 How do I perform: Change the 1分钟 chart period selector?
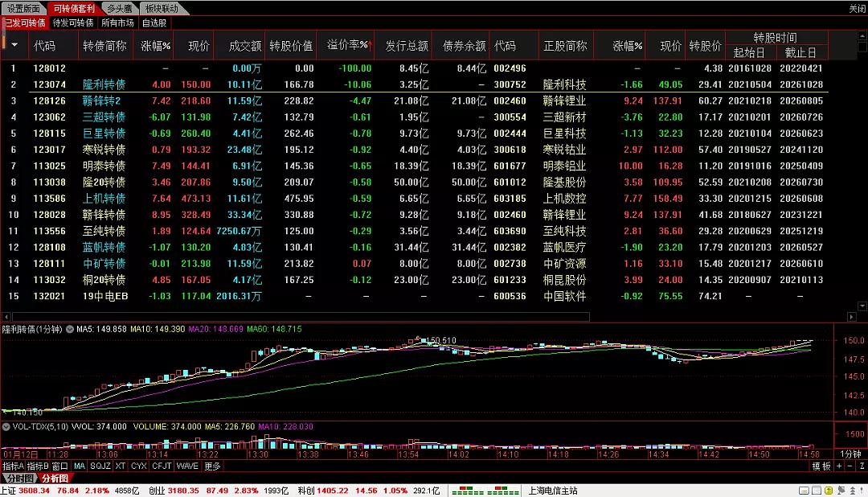click(850, 454)
